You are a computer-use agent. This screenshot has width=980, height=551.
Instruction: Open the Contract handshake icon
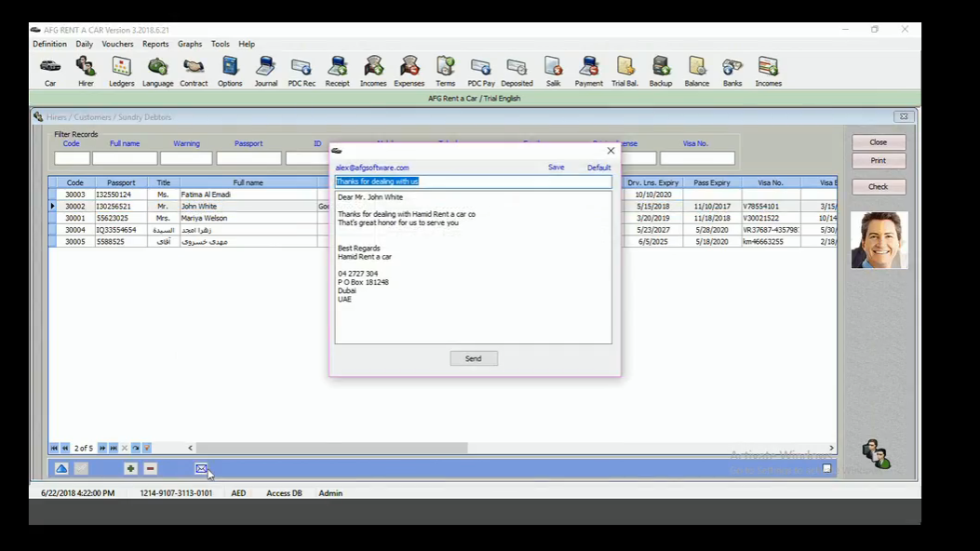point(194,72)
